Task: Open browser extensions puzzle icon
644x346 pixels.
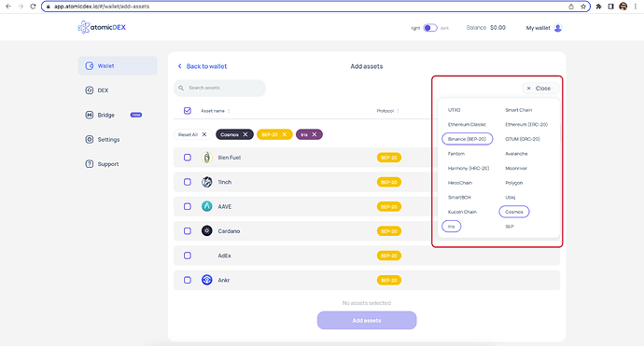Action: pyautogui.click(x=599, y=7)
